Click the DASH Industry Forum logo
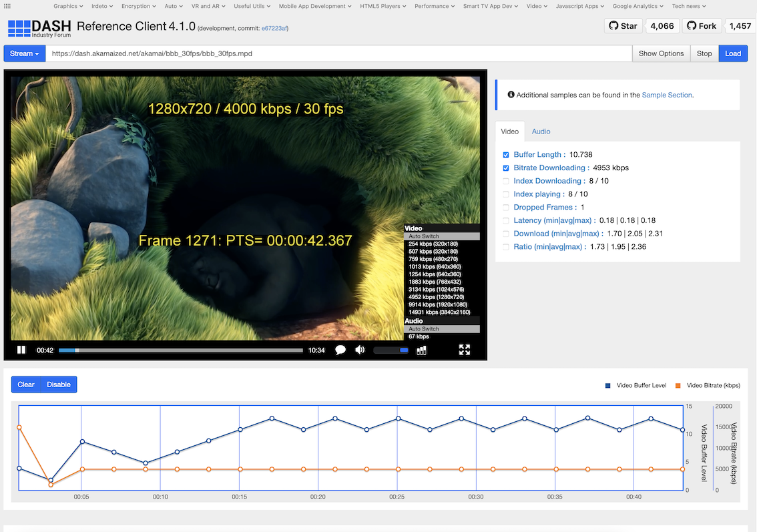The image size is (757, 532). (x=39, y=29)
